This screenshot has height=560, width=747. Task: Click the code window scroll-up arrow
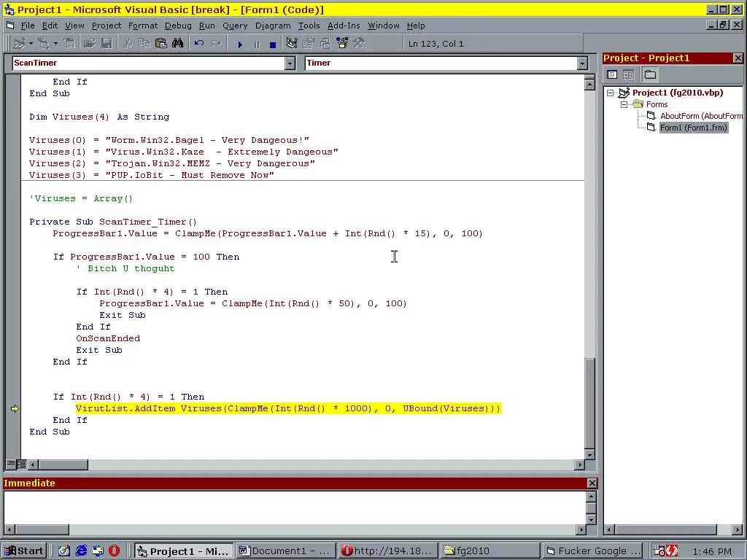589,85
